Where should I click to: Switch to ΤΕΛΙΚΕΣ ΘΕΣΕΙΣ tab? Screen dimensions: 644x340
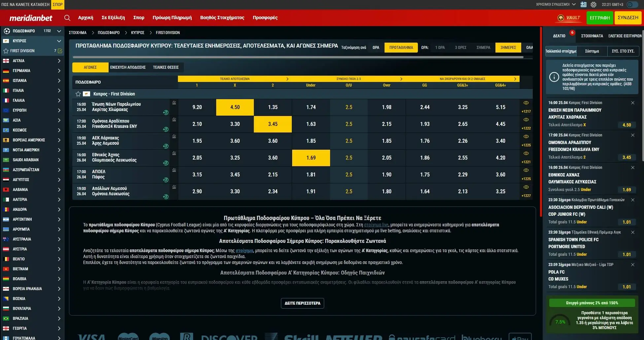(x=166, y=67)
